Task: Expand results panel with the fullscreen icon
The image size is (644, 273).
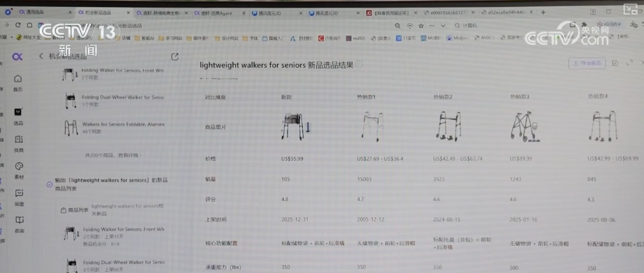Action: pyautogui.click(x=629, y=63)
